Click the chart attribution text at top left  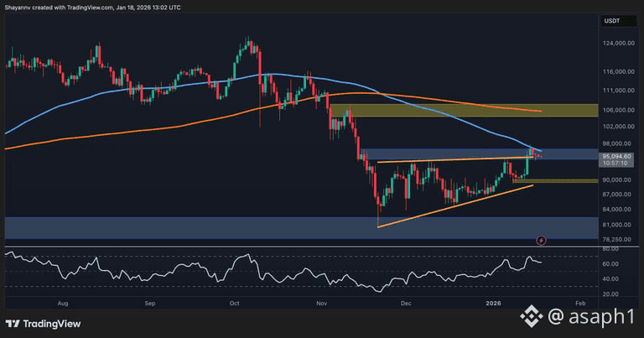(x=92, y=8)
